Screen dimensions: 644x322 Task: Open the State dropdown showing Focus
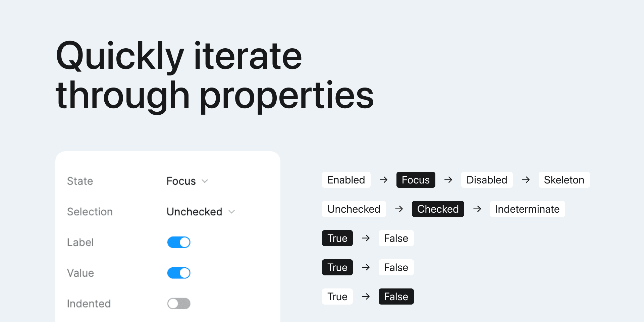(x=187, y=181)
